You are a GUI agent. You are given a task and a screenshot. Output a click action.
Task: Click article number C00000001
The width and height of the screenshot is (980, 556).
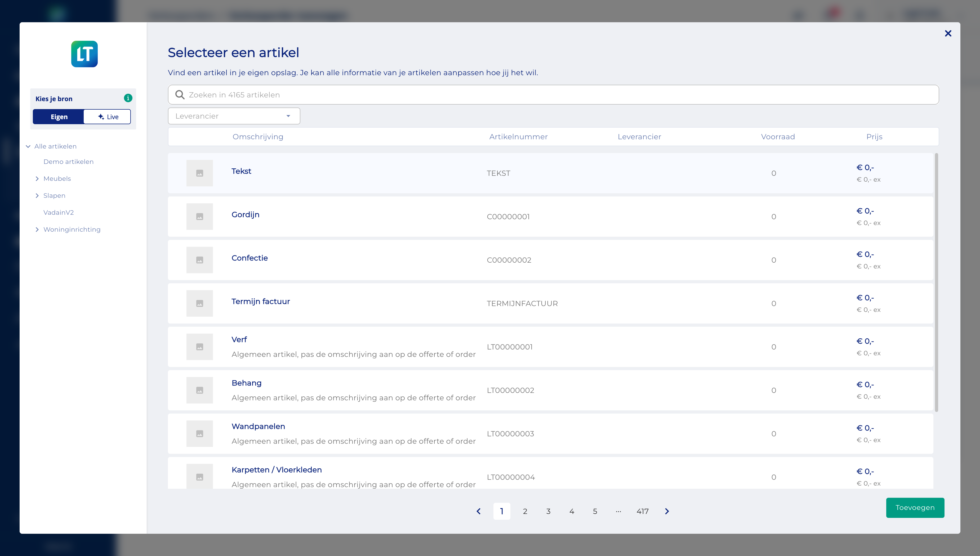point(508,217)
